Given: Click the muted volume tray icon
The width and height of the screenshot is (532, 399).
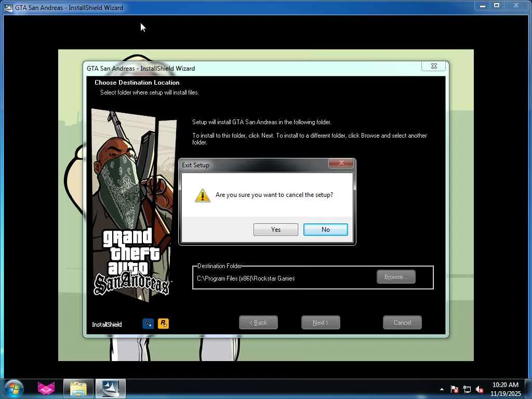Looking at the screenshot, I should [480, 389].
